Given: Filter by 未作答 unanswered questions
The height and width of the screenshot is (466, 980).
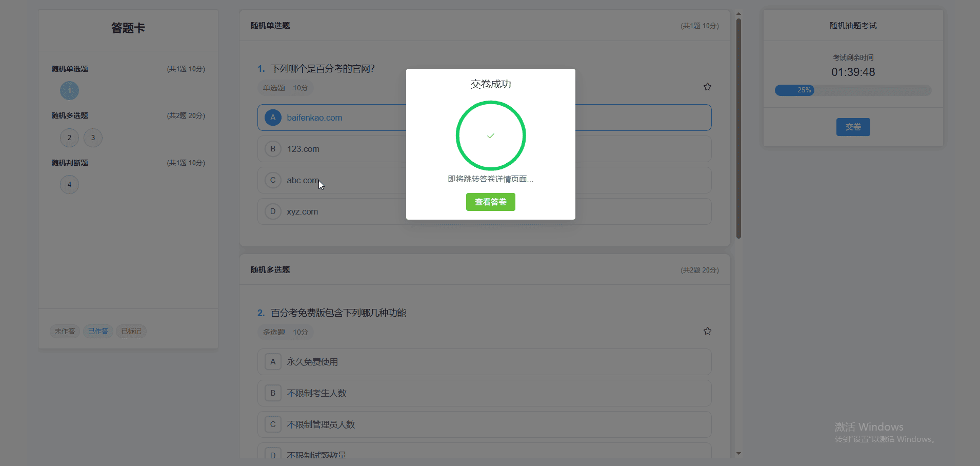Looking at the screenshot, I should (x=65, y=331).
